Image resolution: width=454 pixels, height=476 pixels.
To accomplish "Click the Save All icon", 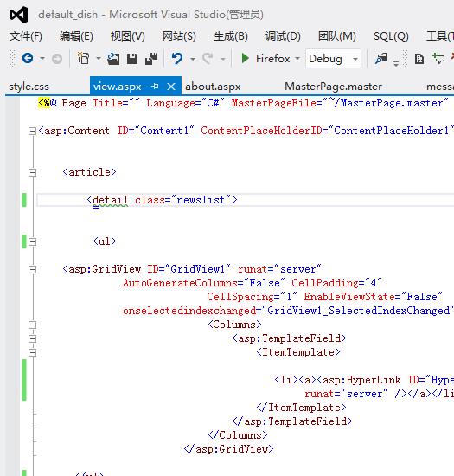I will coord(151,59).
